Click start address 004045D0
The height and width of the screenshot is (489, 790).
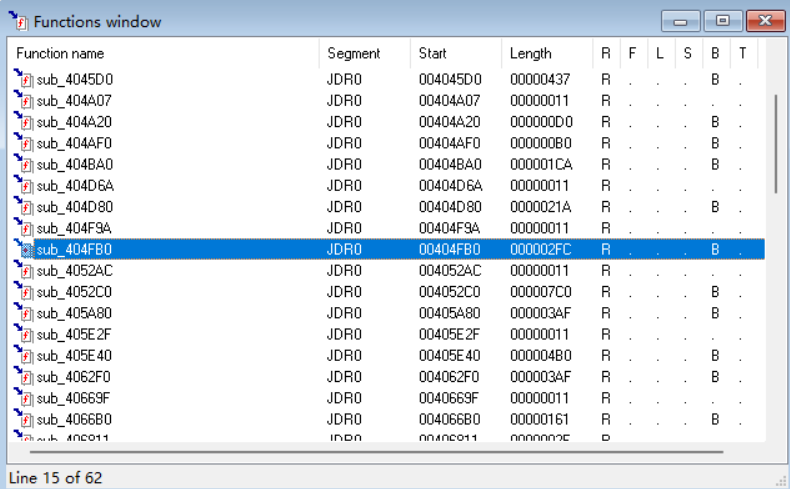[450, 79]
